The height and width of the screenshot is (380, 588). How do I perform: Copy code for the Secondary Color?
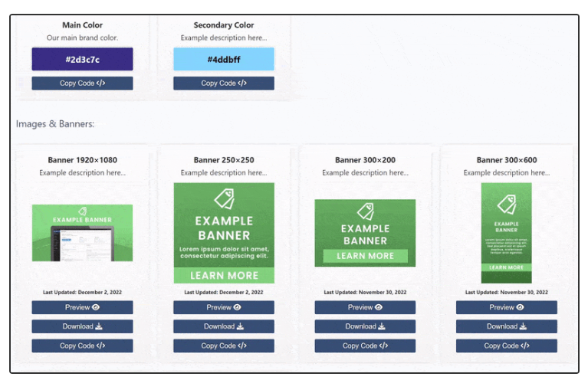[x=224, y=84]
